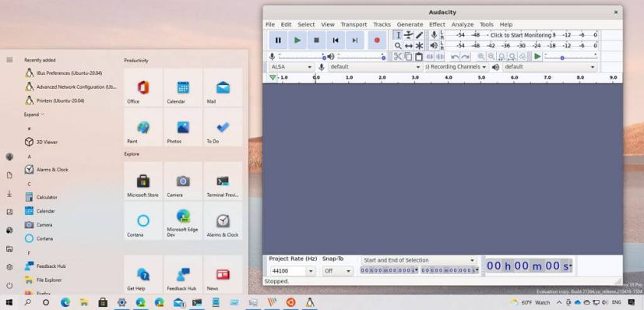Skip to end of track
This screenshot has height=310, width=644.
[355, 41]
